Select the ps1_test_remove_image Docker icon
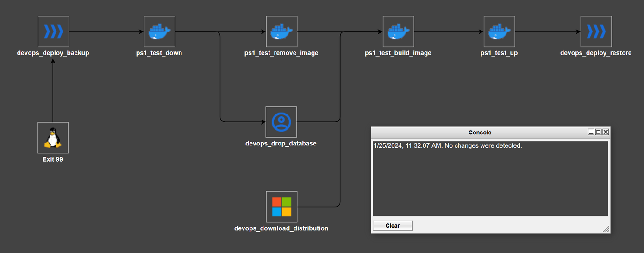 281,32
